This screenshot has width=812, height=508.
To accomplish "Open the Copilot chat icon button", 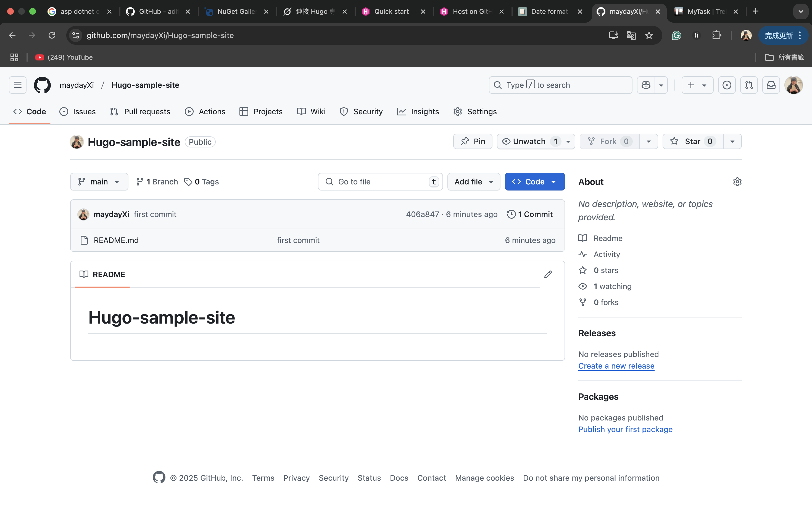I will pos(646,85).
